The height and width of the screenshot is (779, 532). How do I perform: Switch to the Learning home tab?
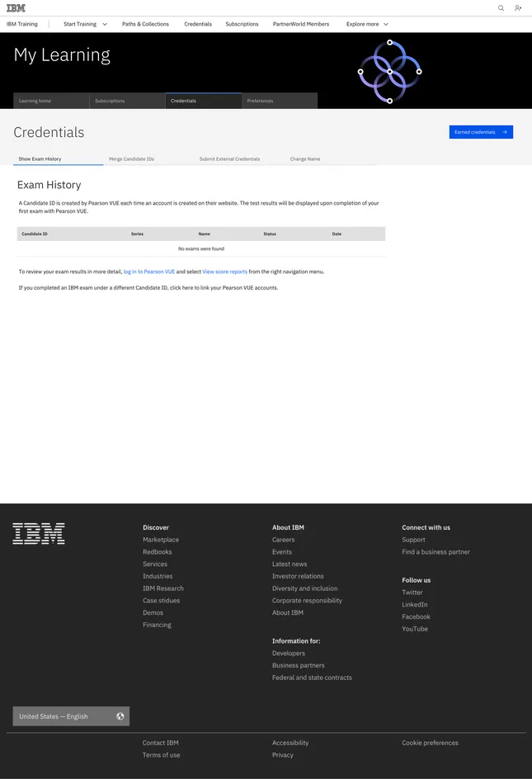(51, 101)
